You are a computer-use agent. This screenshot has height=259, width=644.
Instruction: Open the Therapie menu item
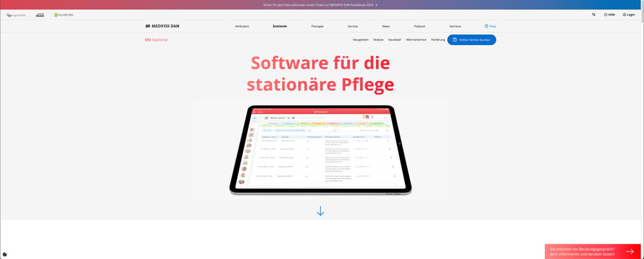[317, 26]
